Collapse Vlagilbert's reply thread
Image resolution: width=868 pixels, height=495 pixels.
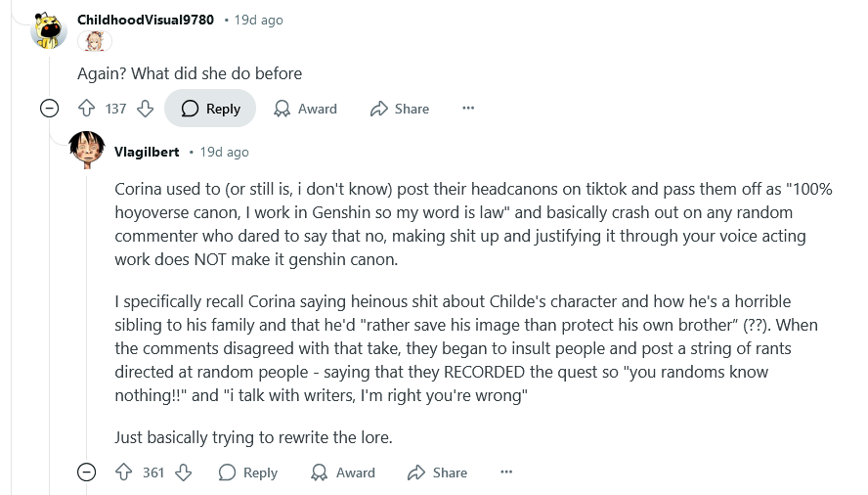tap(87, 472)
